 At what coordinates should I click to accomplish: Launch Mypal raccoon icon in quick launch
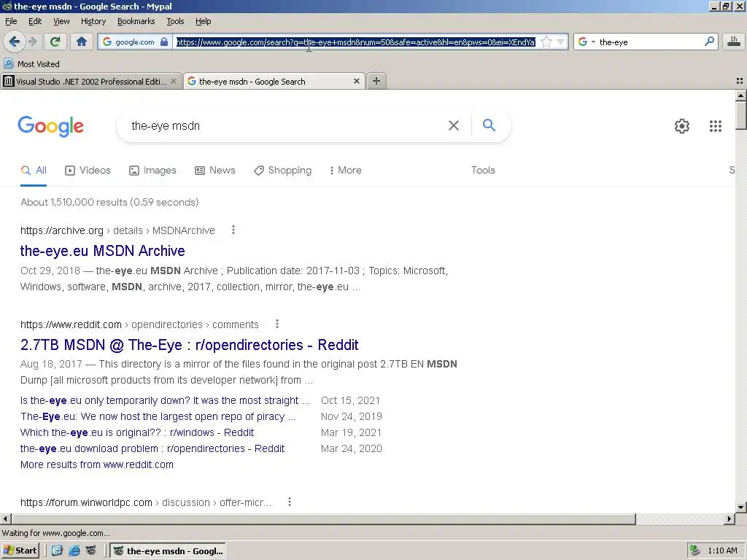click(91, 551)
